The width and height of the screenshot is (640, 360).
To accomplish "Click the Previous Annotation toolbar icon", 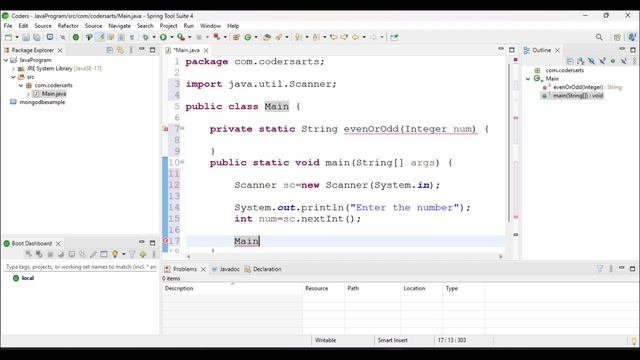I will click(316, 37).
